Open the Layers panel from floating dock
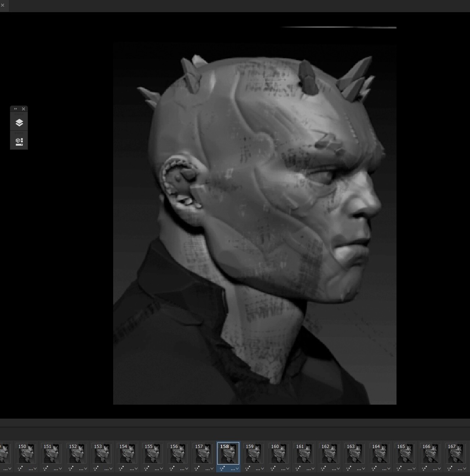The width and height of the screenshot is (470, 476). pos(19,122)
